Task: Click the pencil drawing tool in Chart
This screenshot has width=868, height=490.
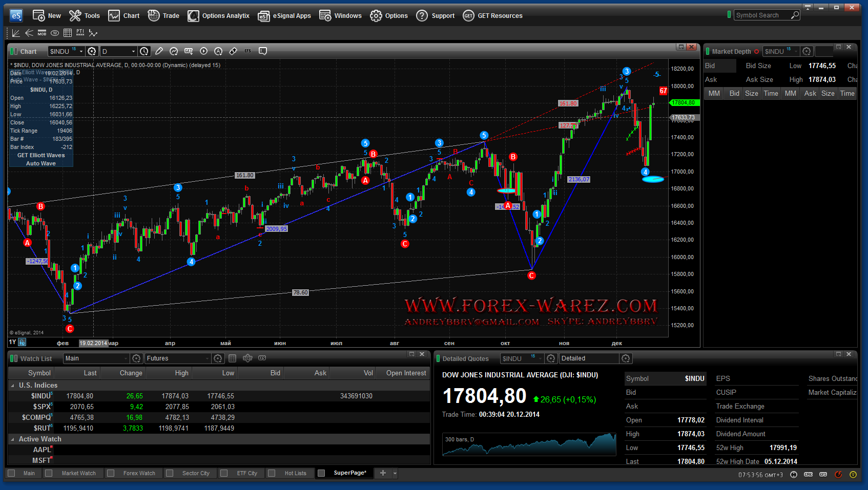Action: point(159,51)
